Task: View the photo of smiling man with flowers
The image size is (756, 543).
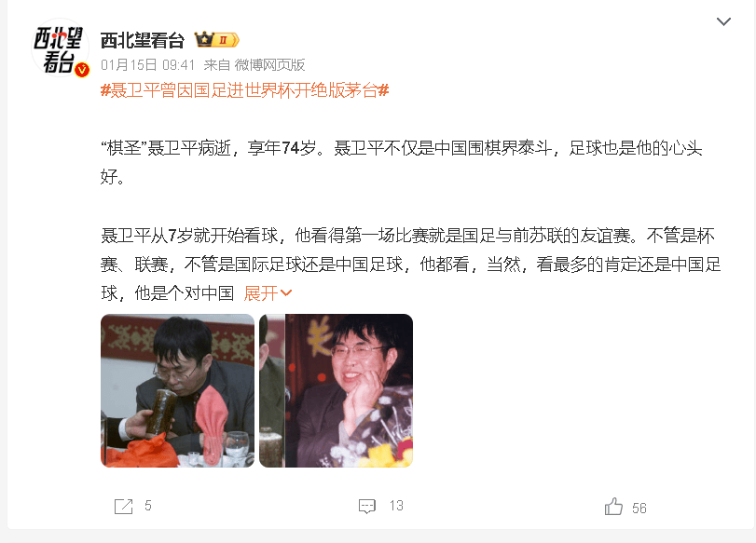Action: click(337, 391)
